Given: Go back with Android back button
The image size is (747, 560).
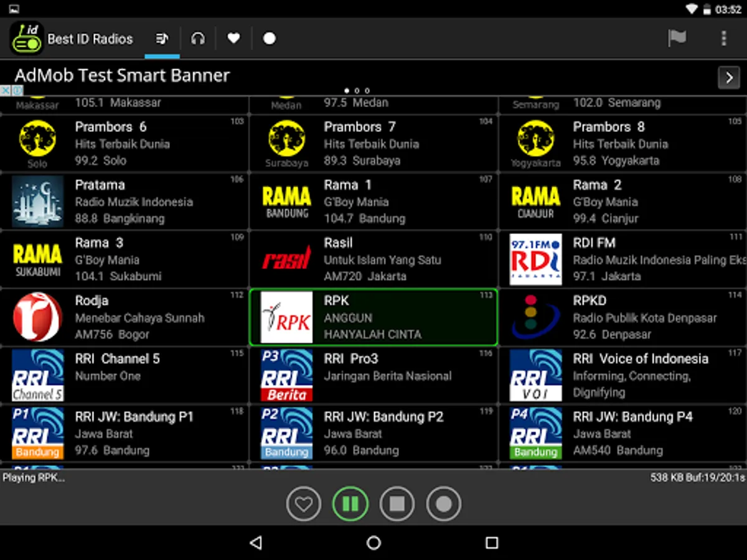Looking at the screenshot, I should tap(255, 543).
